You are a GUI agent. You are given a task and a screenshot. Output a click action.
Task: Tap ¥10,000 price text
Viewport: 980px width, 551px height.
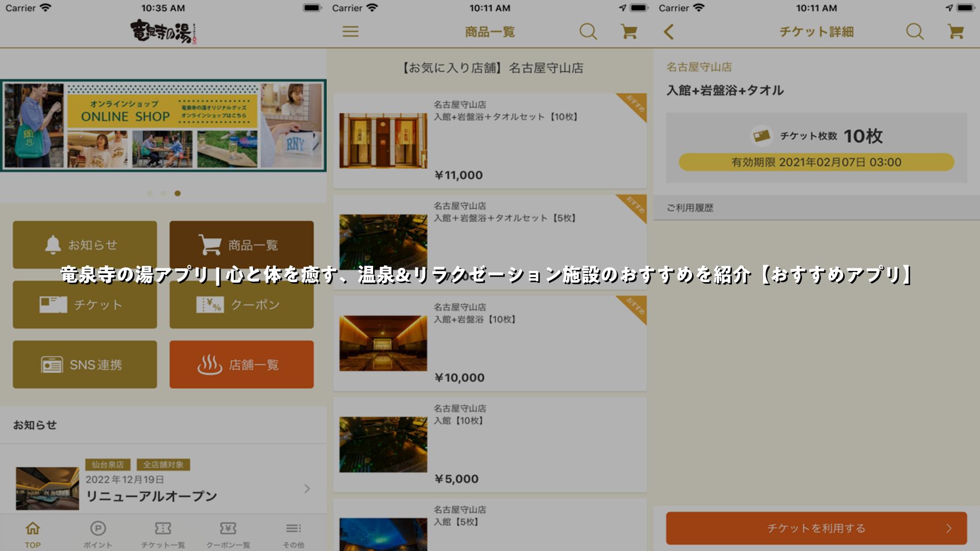click(x=459, y=378)
